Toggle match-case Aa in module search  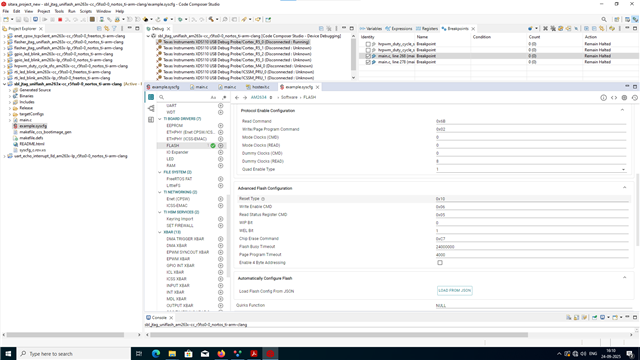213,98
